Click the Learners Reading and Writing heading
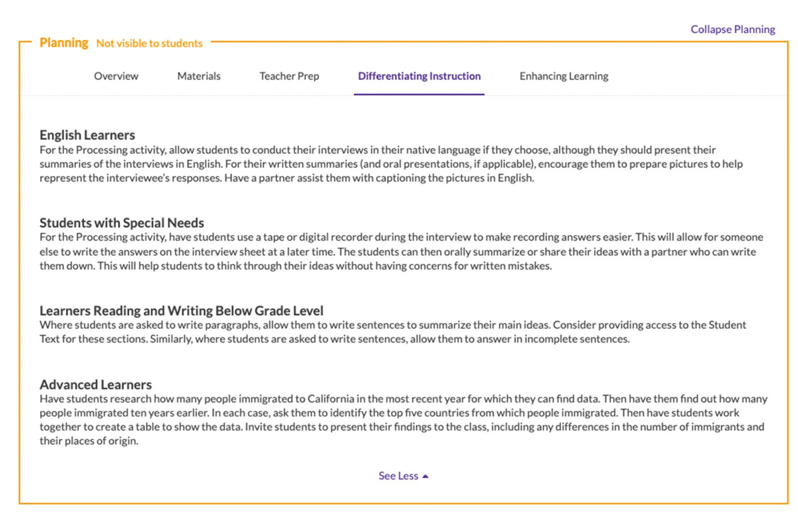This screenshot has height=532, width=798. click(182, 310)
